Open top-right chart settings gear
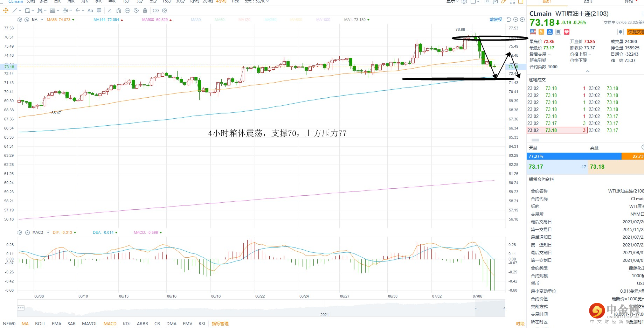This screenshot has height=328, width=644. point(464,2)
